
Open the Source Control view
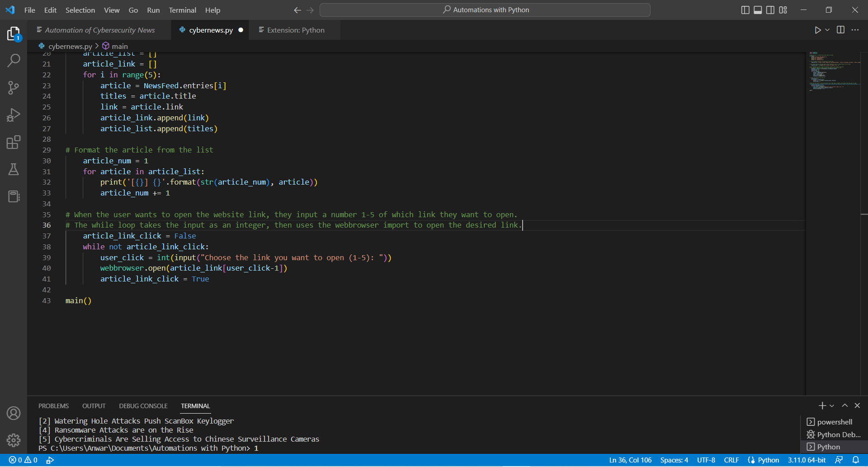tap(14, 87)
